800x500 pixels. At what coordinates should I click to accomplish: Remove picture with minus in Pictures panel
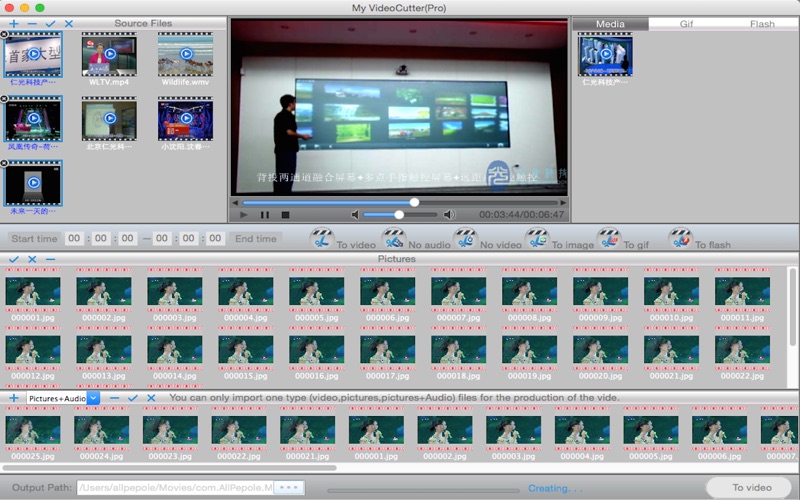[x=51, y=259]
